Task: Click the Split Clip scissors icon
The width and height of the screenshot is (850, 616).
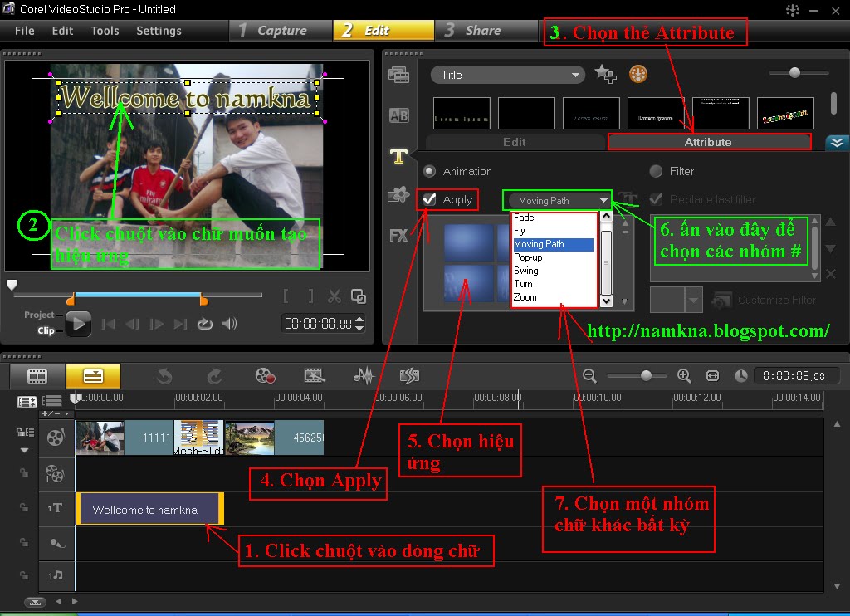Action: [335, 296]
